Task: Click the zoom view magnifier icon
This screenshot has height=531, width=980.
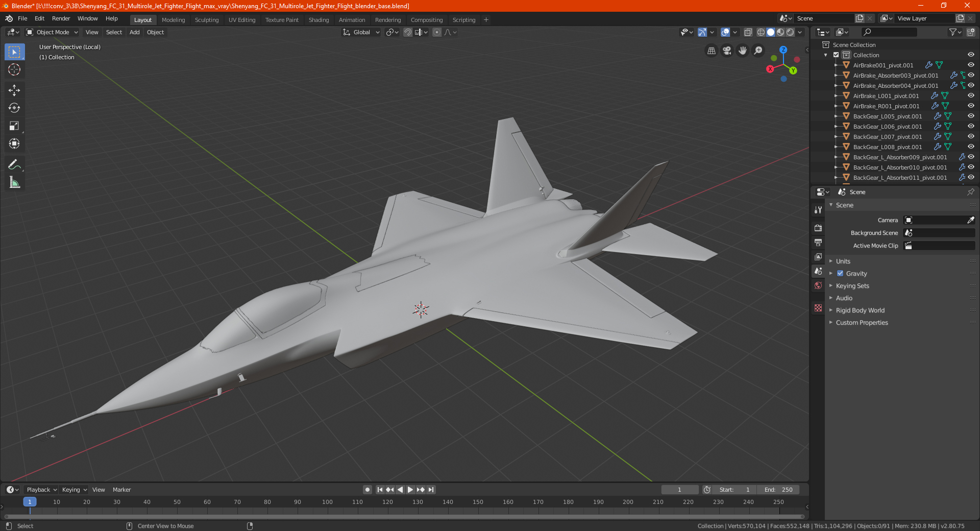Action: pos(758,51)
